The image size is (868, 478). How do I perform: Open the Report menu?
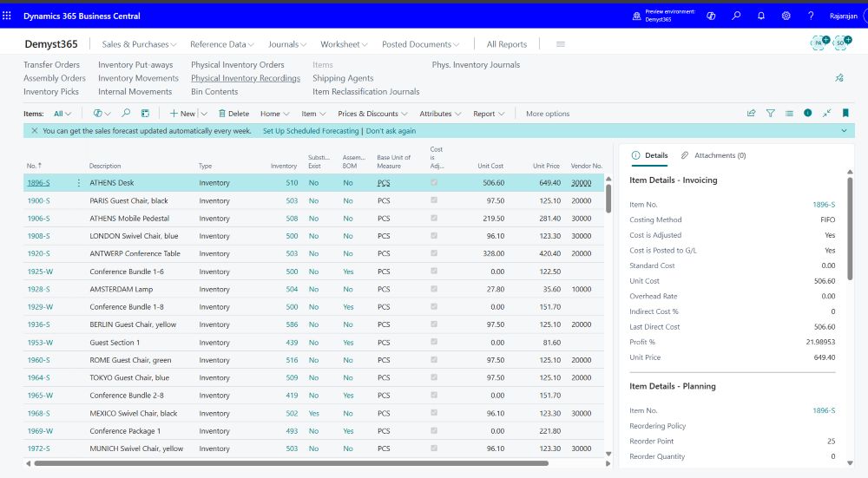point(489,114)
